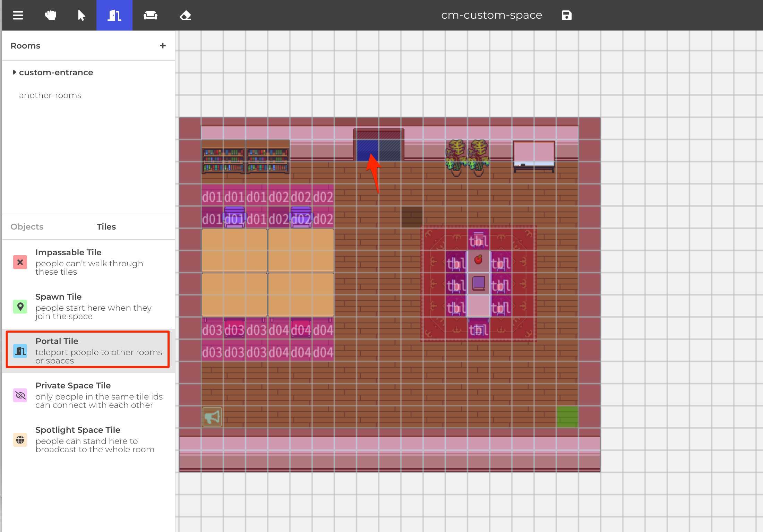Save the map with floppy icon
Viewport: 763px width, 532px height.
click(x=567, y=15)
